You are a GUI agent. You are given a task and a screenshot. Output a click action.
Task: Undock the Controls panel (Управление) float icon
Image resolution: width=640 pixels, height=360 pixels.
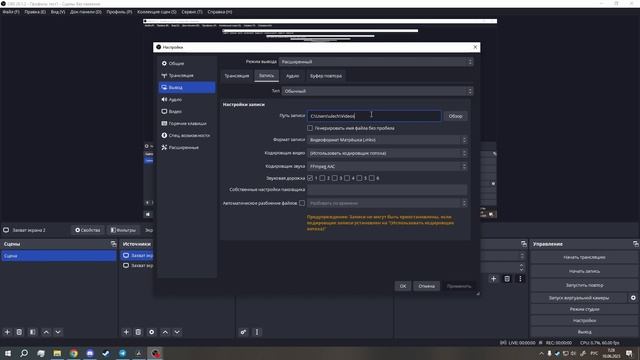[x=636, y=244]
